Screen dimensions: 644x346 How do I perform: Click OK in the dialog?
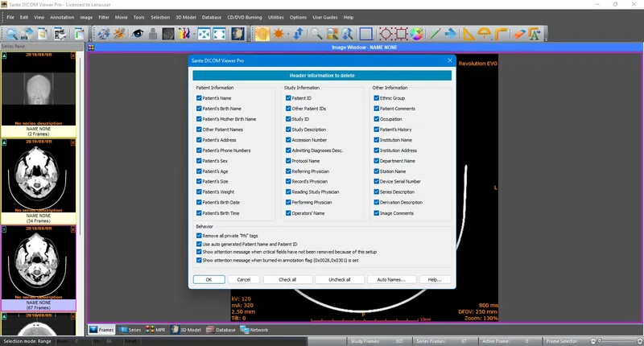(x=209, y=279)
